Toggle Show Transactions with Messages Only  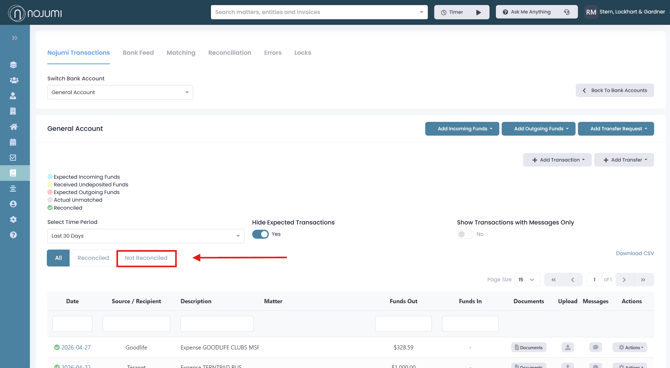click(465, 234)
